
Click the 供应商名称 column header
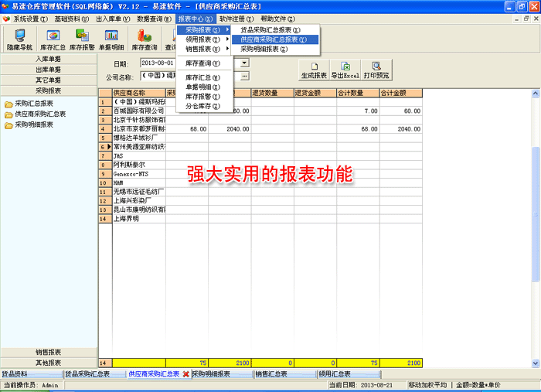[x=139, y=93]
